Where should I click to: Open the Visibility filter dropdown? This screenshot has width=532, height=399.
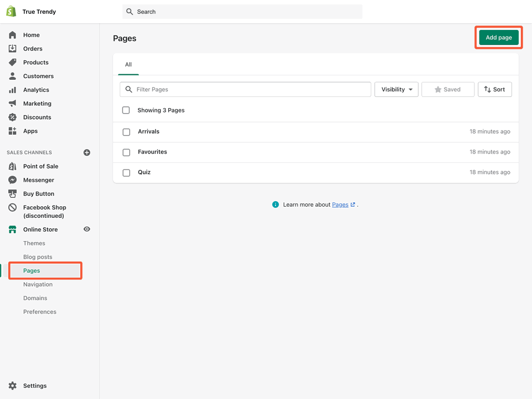pyautogui.click(x=396, y=89)
